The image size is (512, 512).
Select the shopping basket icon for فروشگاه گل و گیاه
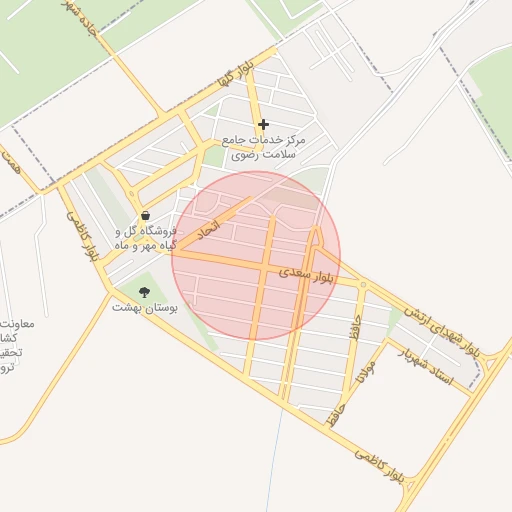(x=145, y=215)
